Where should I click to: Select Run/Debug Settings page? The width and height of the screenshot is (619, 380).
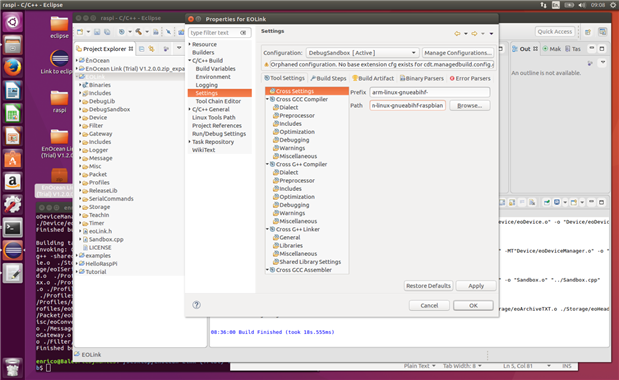click(x=219, y=134)
